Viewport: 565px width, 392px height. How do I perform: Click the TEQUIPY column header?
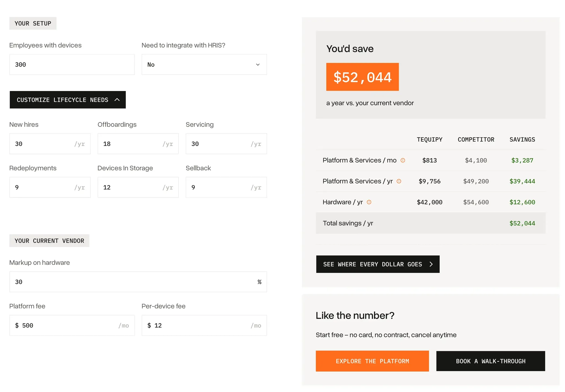coord(429,140)
